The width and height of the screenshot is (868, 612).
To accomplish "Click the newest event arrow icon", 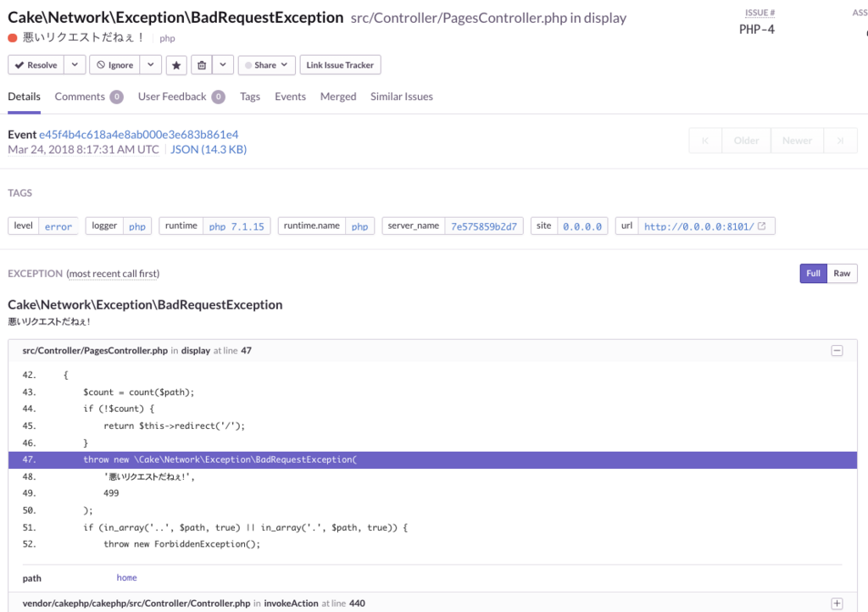I will point(840,141).
